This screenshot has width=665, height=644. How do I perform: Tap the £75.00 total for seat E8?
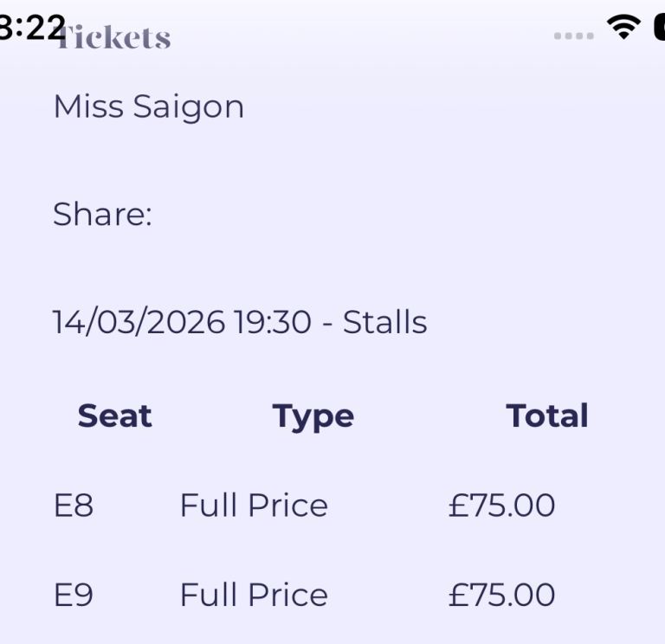point(501,506)
